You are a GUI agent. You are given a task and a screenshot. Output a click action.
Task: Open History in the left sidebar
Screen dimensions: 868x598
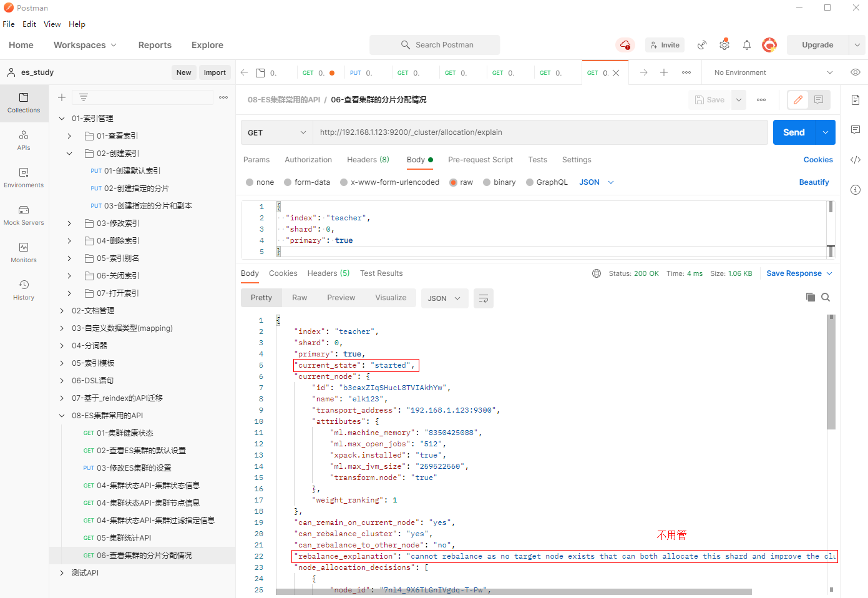tap(24, 290)
